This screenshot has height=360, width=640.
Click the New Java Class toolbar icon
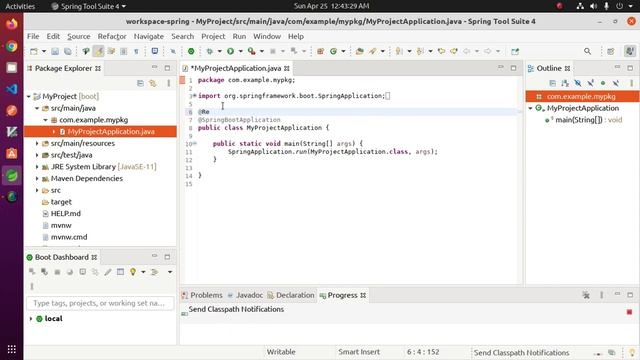click(333, 51)
